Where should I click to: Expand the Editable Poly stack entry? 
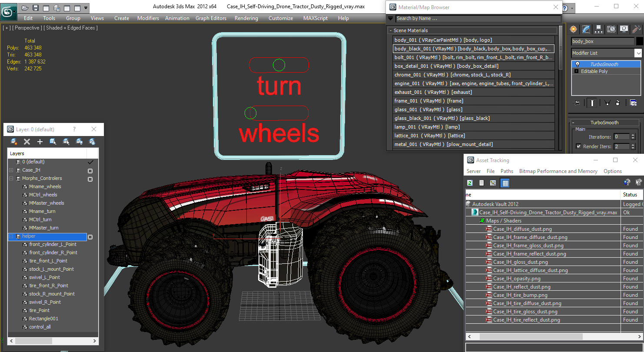(577, 71)
